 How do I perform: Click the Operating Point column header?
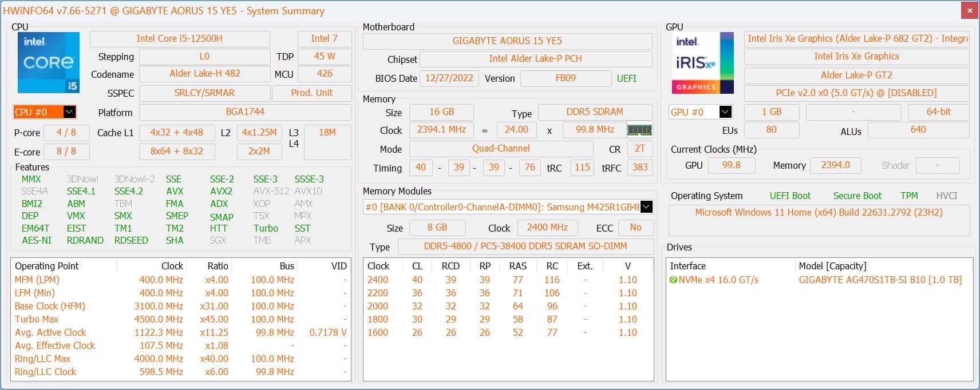click(x=47, y=266)
